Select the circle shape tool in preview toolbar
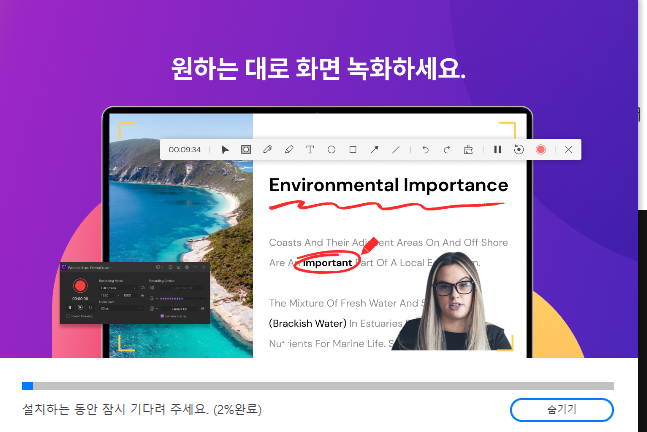647x432 pixels. click(x=331, y=149)
